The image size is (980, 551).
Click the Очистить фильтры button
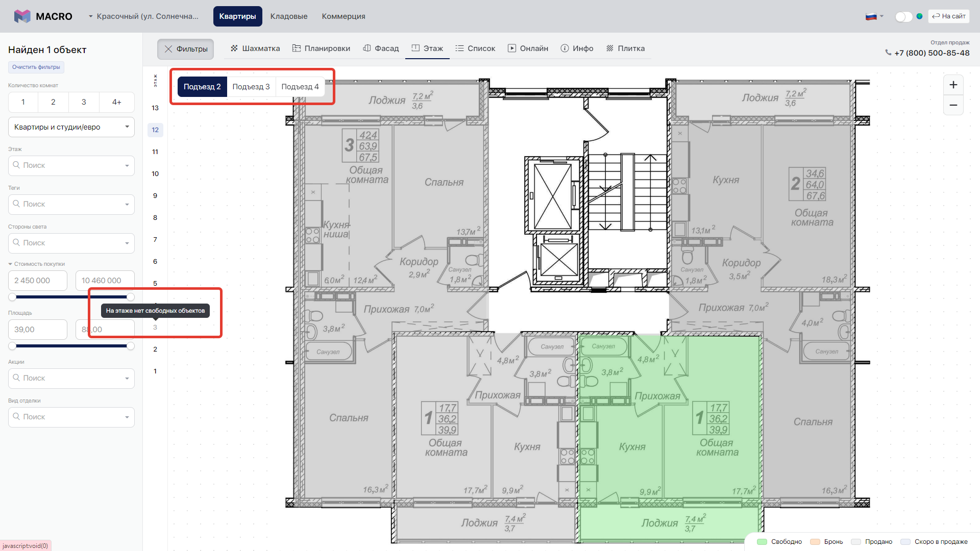[x=36, y=67]
